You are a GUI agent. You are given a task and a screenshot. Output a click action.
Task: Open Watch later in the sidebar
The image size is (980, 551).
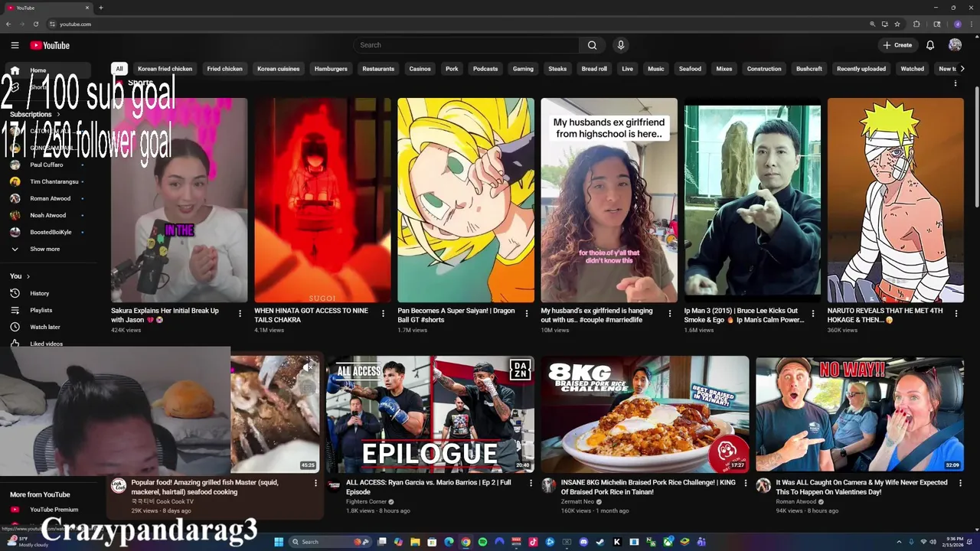[x=45, y=327]
